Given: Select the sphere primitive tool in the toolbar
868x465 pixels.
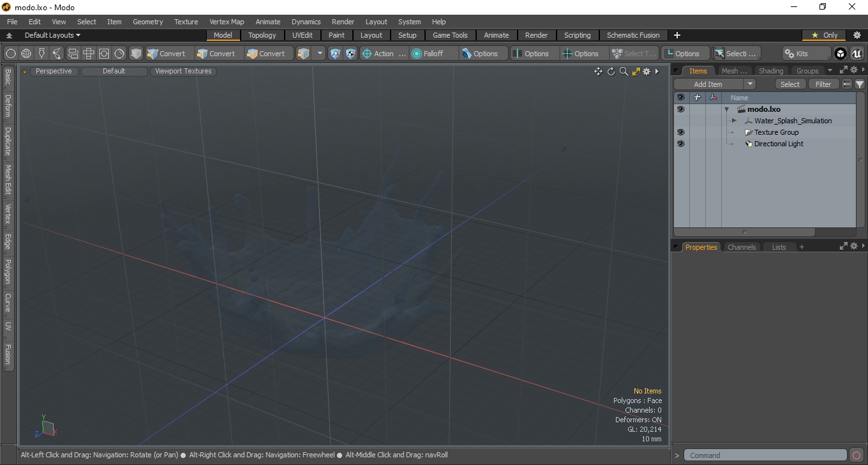Looking at the screenshot, I should pyautogui.click(x=11, y=54).
